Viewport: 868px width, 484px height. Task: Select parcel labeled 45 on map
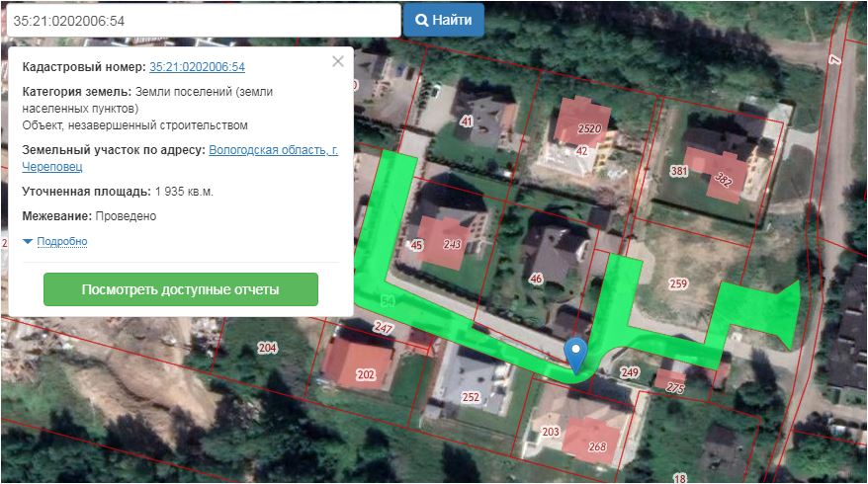pyautogui.click(x=416, y=245)
